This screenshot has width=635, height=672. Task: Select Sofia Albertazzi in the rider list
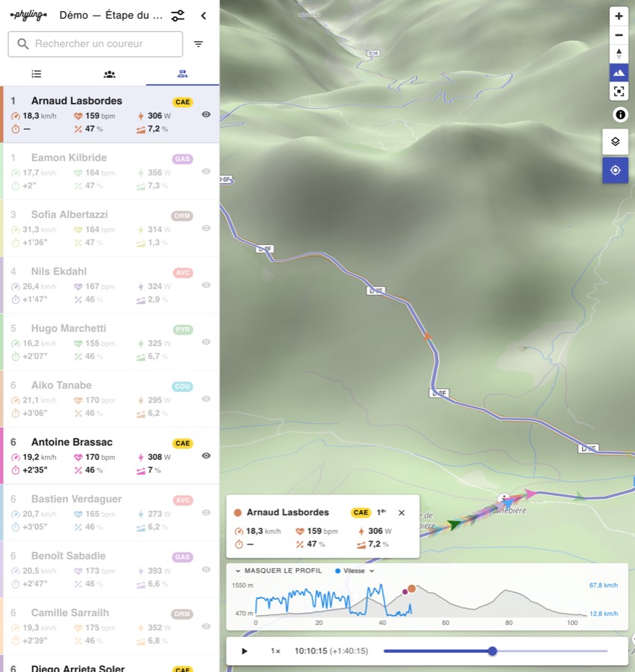110,228
